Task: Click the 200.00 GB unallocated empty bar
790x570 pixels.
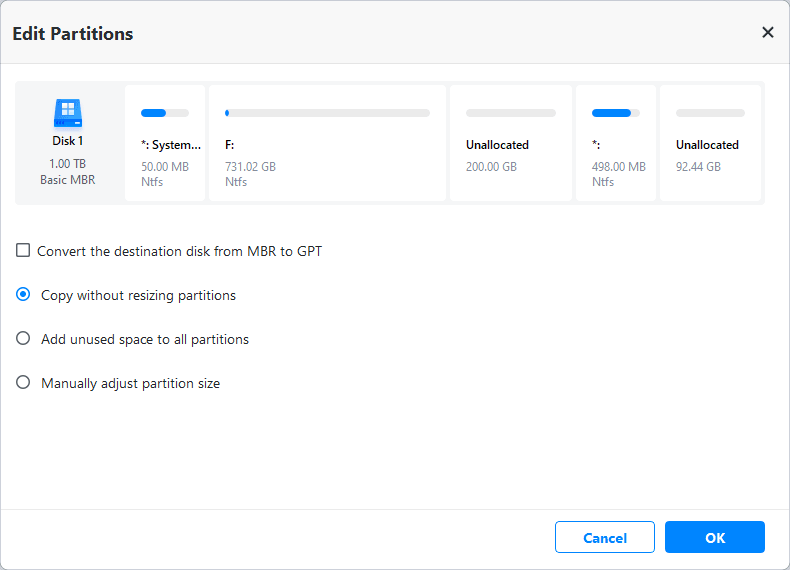Action: [510, 113]
